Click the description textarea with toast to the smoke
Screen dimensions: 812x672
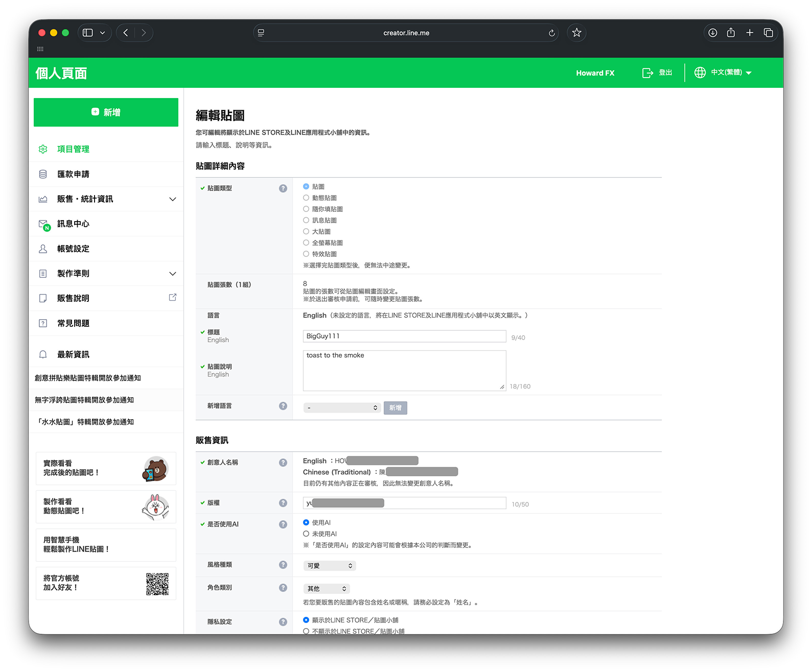(405, 371)
